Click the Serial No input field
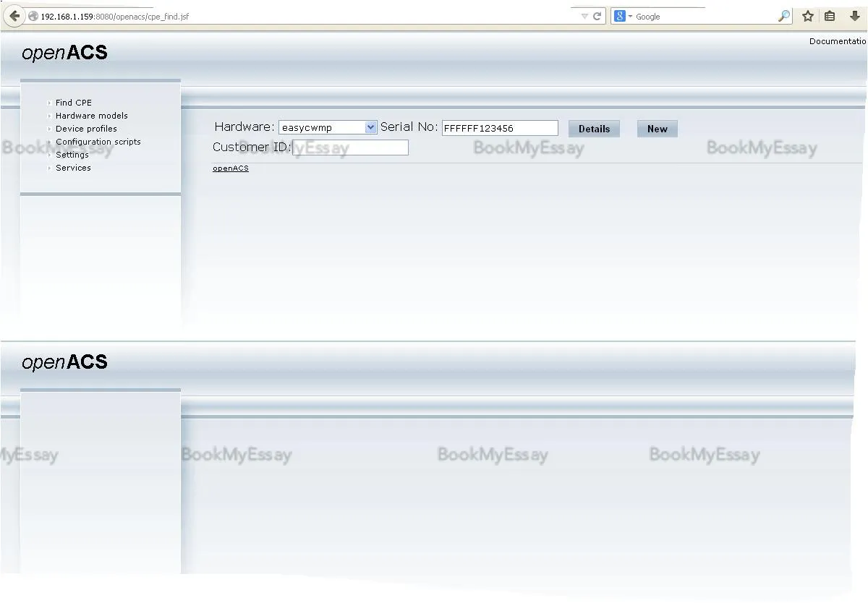 pos(500,128)
